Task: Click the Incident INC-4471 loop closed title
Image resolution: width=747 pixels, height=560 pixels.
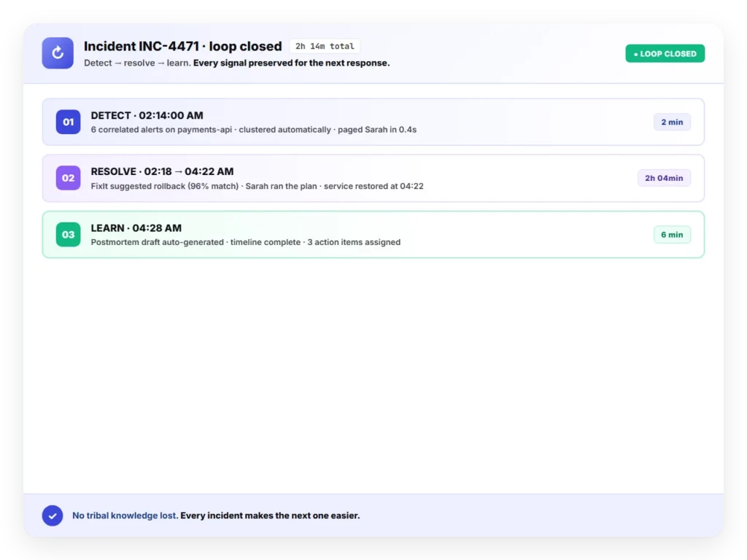Action: pos(183,46)
